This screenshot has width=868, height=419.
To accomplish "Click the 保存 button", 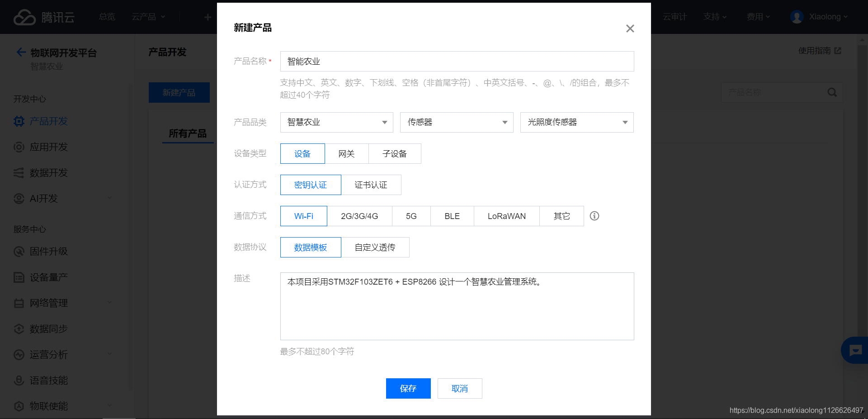I will click(408, 389).
